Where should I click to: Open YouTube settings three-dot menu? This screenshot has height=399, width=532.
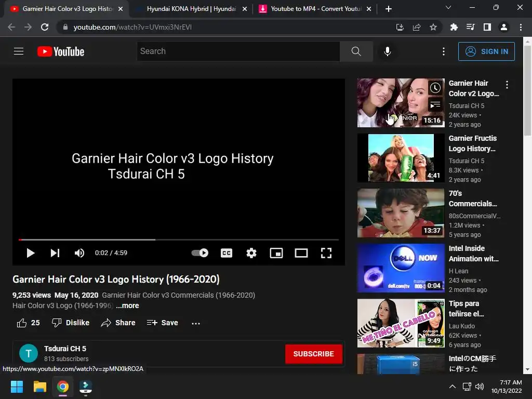coord(444,51)
